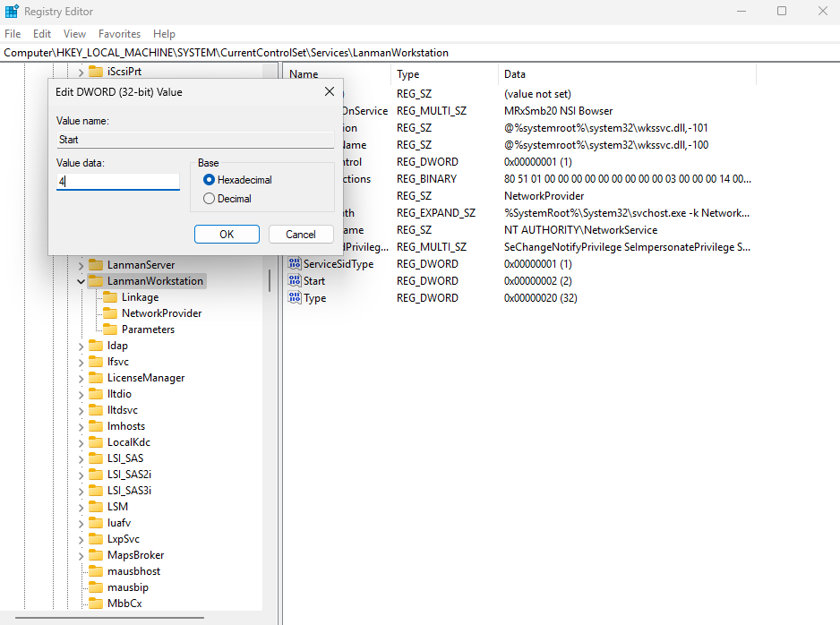
Task: Confirm the DWORD edit with OK
Action: point(227,234)
